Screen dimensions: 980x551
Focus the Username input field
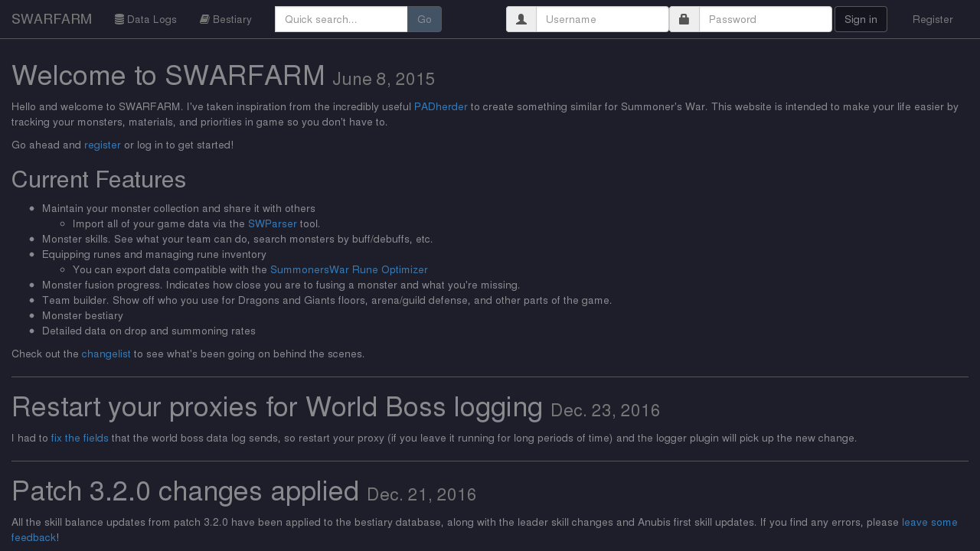(603, 19)
